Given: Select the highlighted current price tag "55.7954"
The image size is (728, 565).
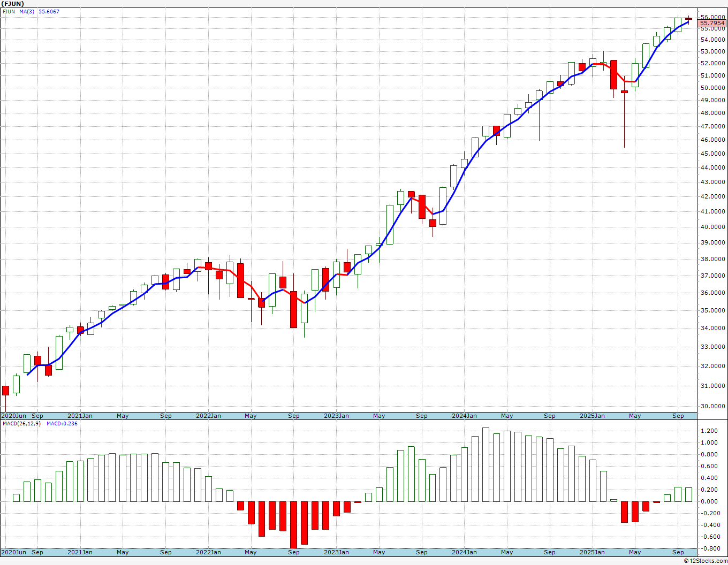Looking at the screenshot, I should tap(712, 23).
